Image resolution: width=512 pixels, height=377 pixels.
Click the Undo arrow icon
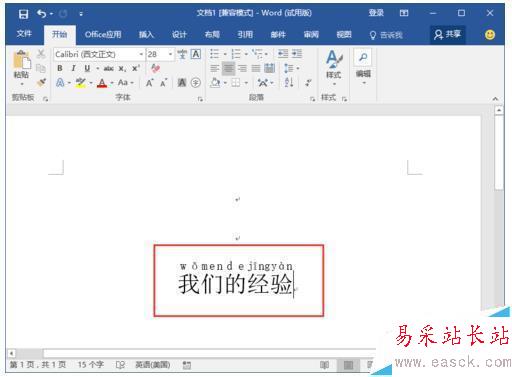[41, 14]
